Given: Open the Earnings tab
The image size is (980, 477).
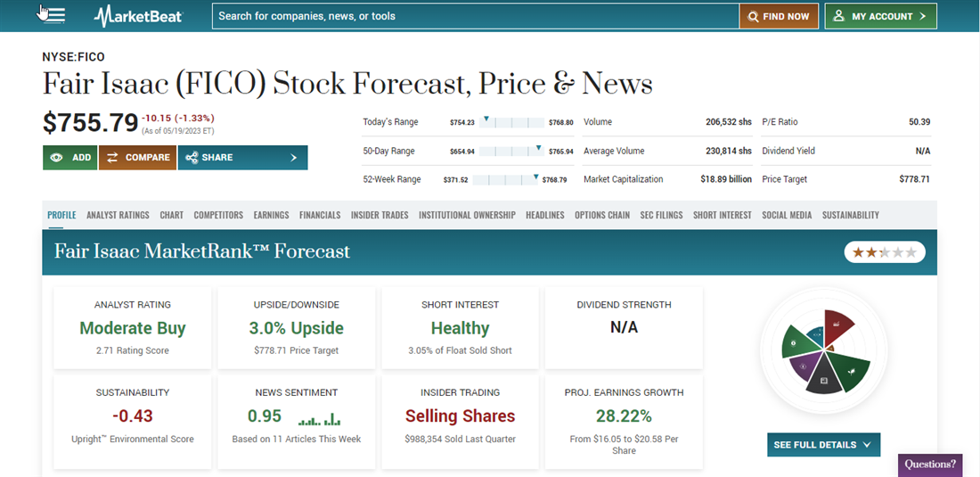Looking at the screenshot, I should click(271, 215).
